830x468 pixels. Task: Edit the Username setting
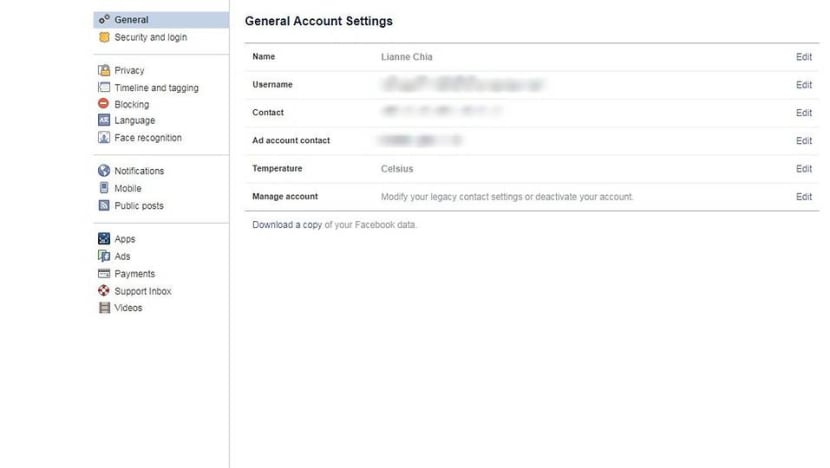[x=803, y=85]
